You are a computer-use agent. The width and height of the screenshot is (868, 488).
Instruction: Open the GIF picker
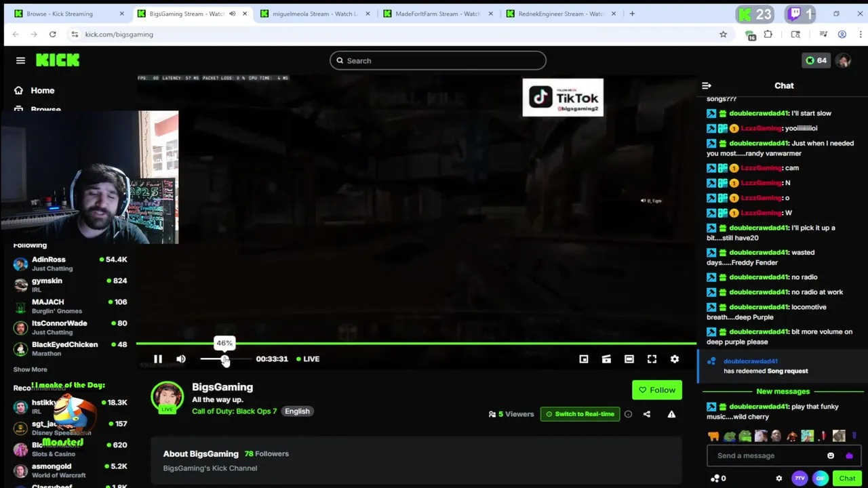(x=821, y=479)
